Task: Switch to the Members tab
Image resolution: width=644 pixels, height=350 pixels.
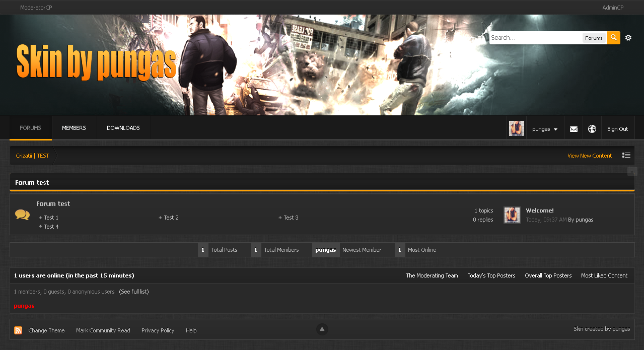Action: coord(74,128)
